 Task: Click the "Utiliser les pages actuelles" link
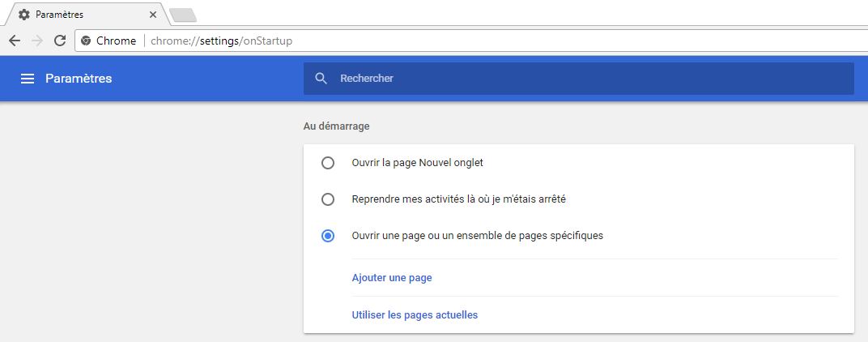415,314
